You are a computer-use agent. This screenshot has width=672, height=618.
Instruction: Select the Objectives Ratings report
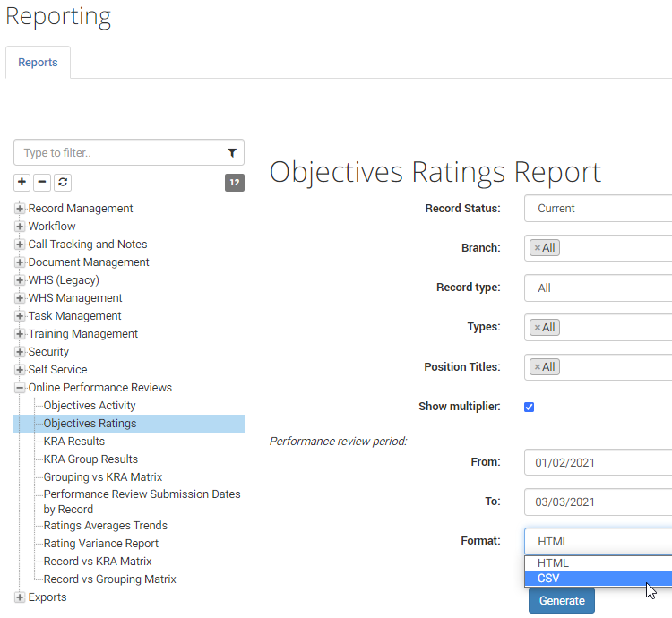(x=90, y=423)
